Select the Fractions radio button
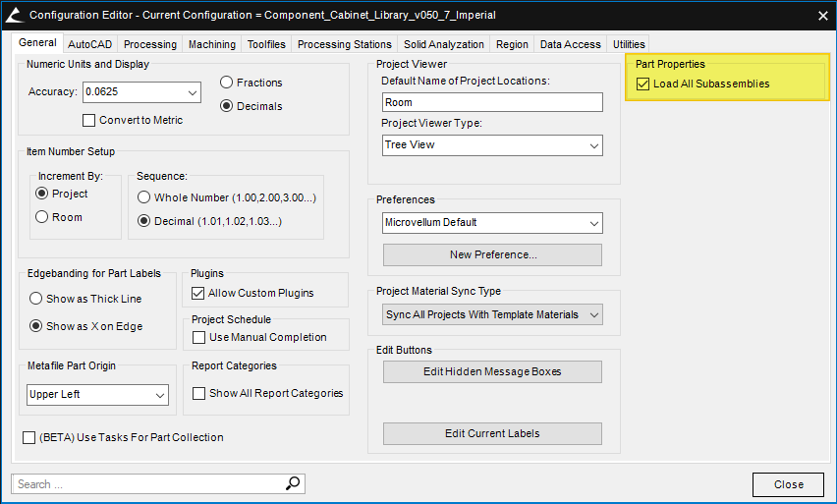This screenshot has width=837, height=504. (227, 83)
